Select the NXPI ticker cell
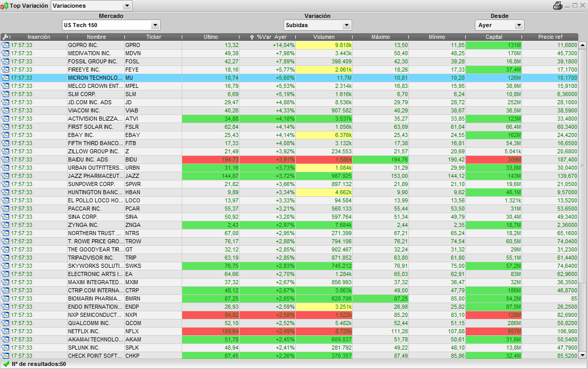This screenshot has height=369, width=588. [x=154, y=315]
